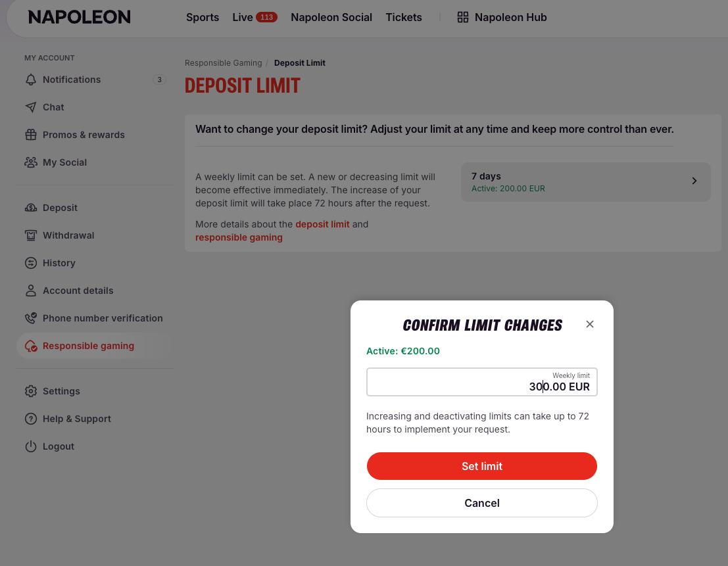Click the History icon in sidebar
The width and height of the screenshot is (728, 566).
[x=31, y=263]
